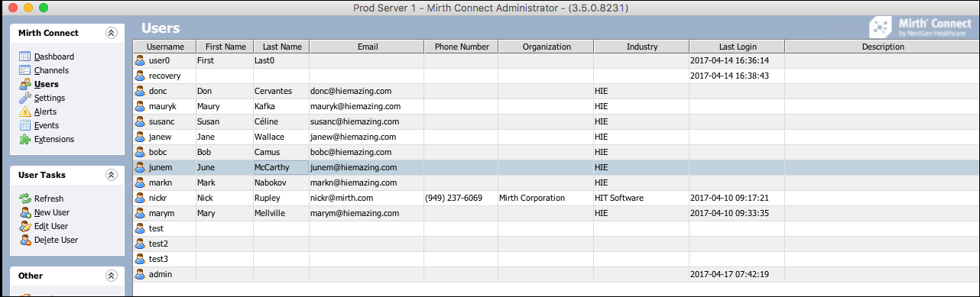Select the Nabokov last name cell
This screenshot has height=297, width=980.
[x=281, y=182]
